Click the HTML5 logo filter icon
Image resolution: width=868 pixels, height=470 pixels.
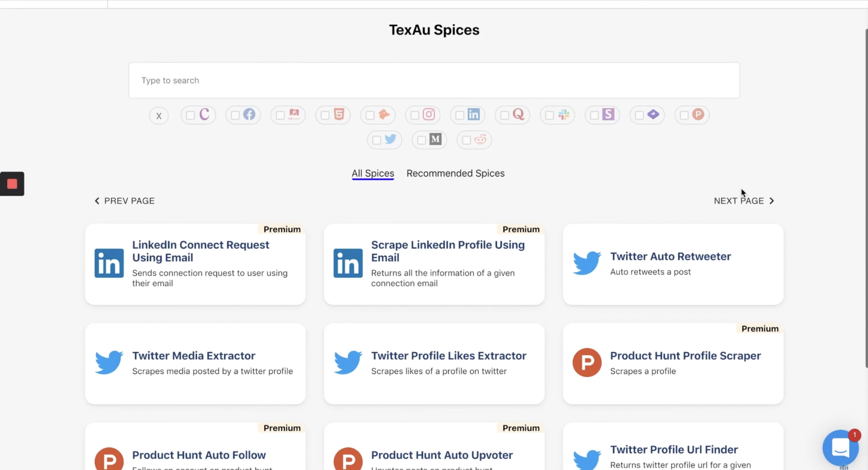339,114
